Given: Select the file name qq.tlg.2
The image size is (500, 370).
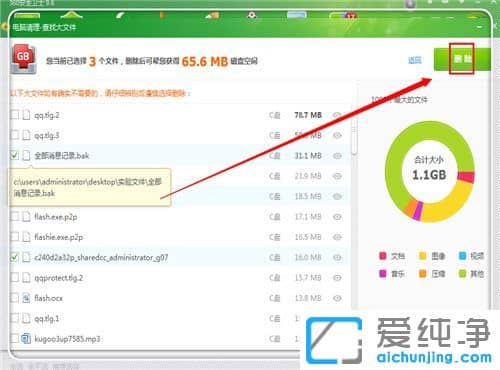Looking at the screenshot, I should (47, 115).
